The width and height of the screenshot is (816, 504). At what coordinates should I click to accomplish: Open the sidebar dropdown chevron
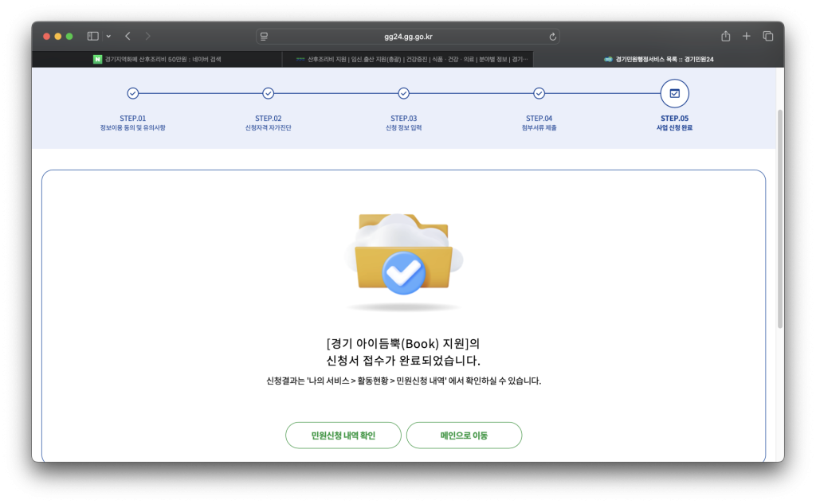click(x=108, y=36)
